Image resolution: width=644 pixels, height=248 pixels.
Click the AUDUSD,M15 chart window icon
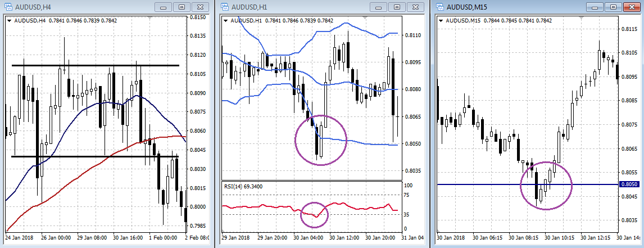pos(439,7)
